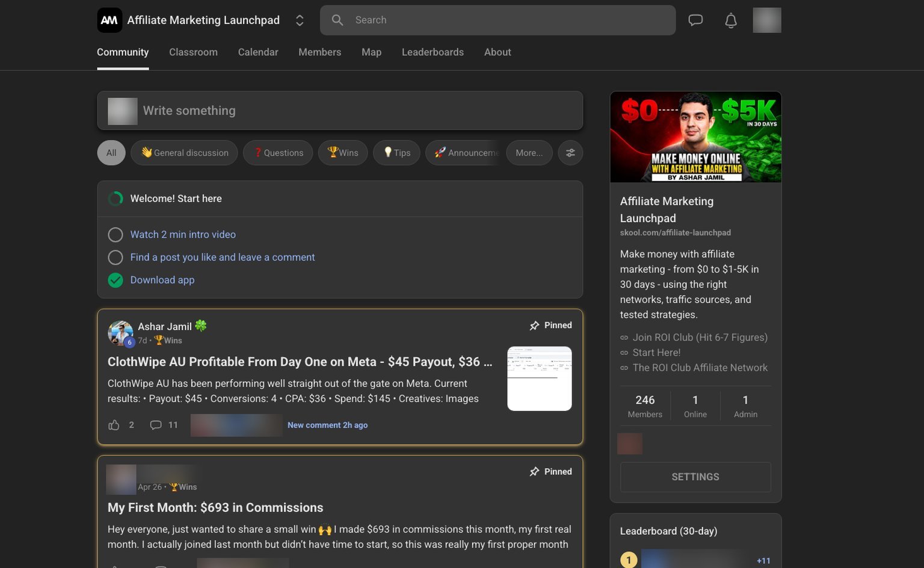Collapse the Welcome! Start here section
The height and width of the screenshot is (568, 924).
pyautogui.click(x=340, y=199)
